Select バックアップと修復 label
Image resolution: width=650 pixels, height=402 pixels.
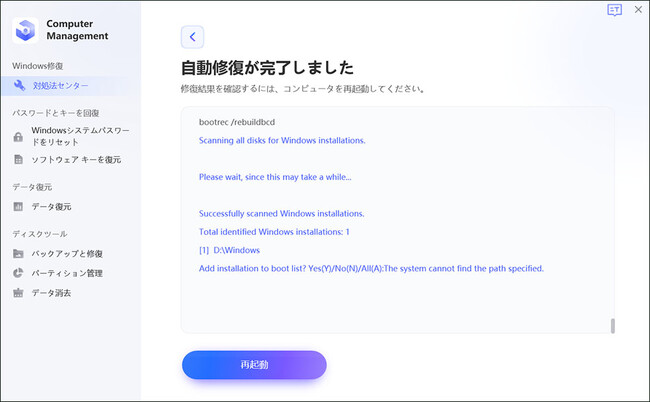67,254
